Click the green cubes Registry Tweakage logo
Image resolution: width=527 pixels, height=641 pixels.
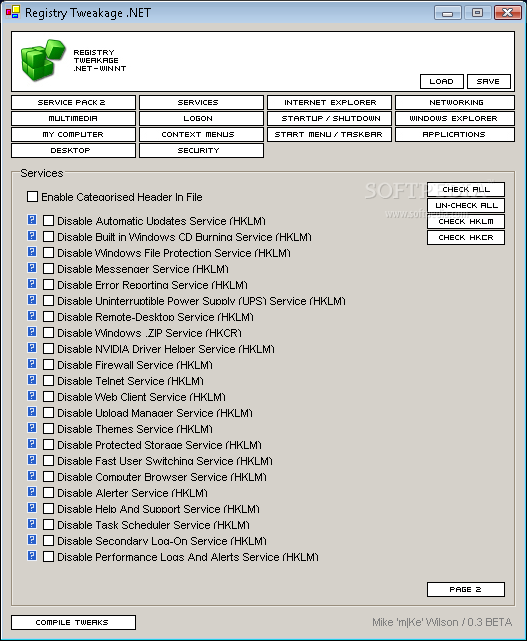tap(43, 60)
